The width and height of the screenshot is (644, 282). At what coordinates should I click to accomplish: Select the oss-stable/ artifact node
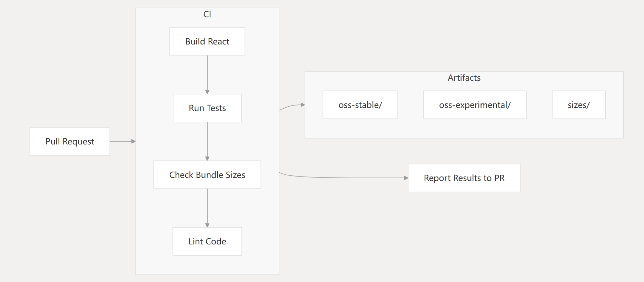tap(360, 105)
